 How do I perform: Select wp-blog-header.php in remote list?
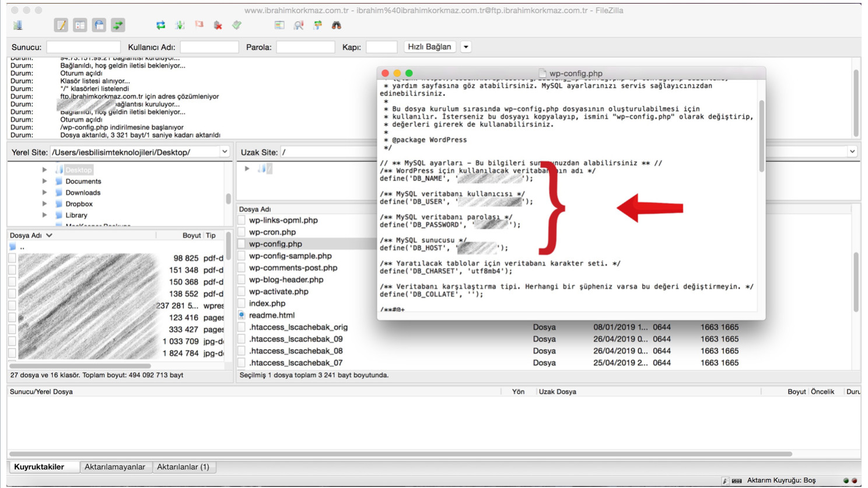click(286, 280)
